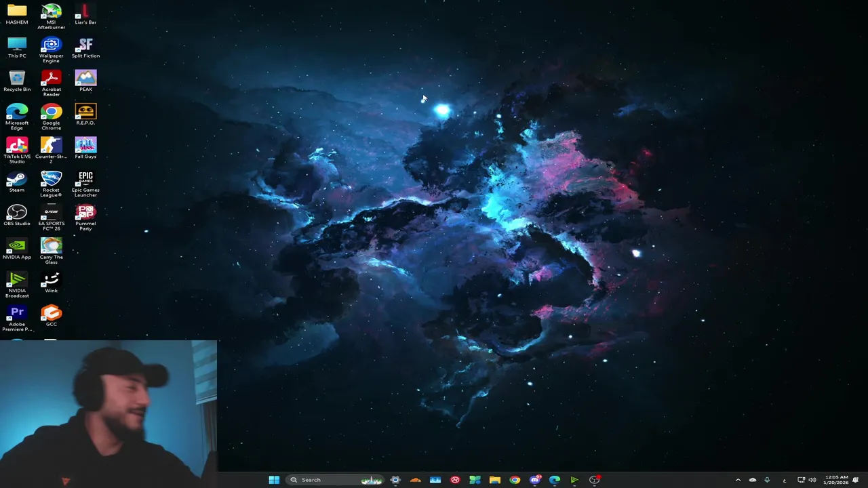Open the notification bell in tray
The image size is (868, 488).
click(x=856, y=480)
